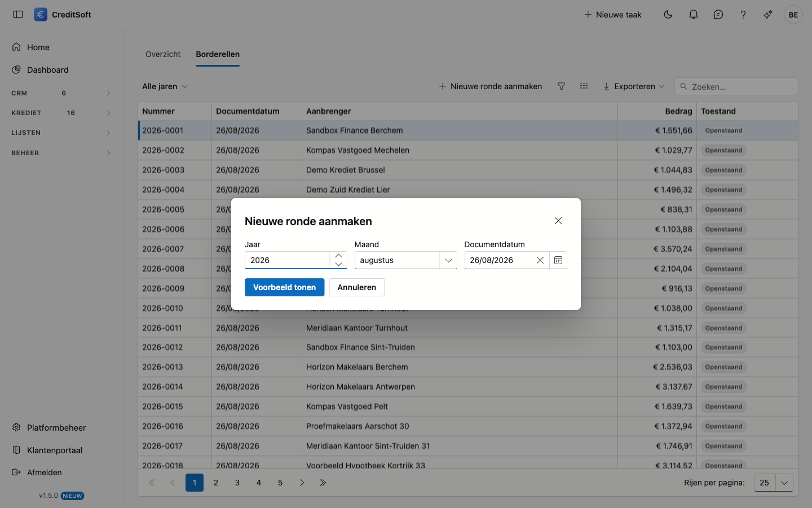This screenshot has height=508, width=812.
Task: Open the Exporteren dropdown
Action: pyautogui.click(x=634, y=86)
